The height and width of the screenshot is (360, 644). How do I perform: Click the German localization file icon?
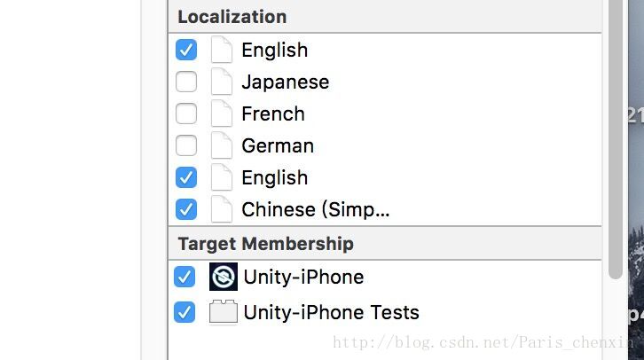click(x=222, y=146)
